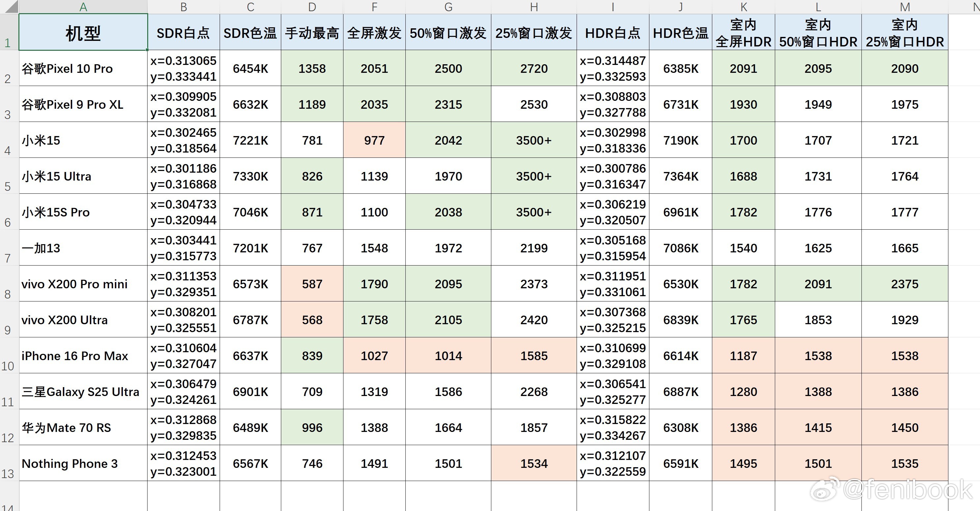
Task: Click the 6454K SDR color temperature cell
Action: pos(250,68)
